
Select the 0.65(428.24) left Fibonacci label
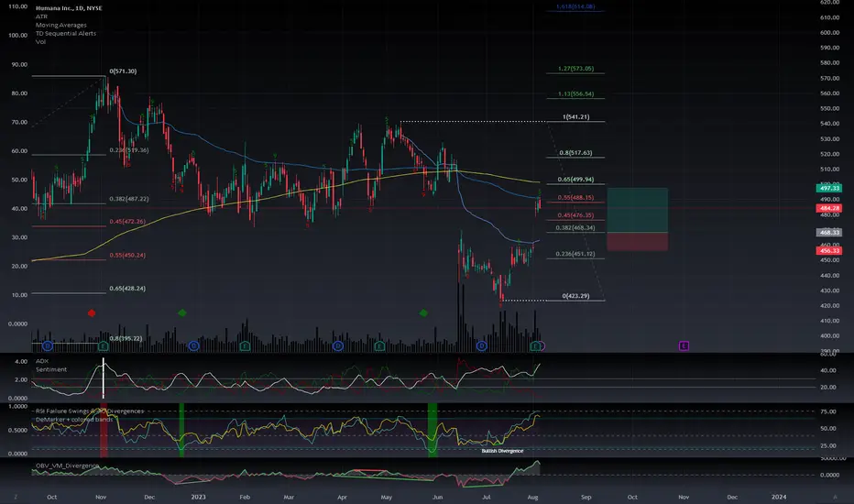(x=127, y=289)
